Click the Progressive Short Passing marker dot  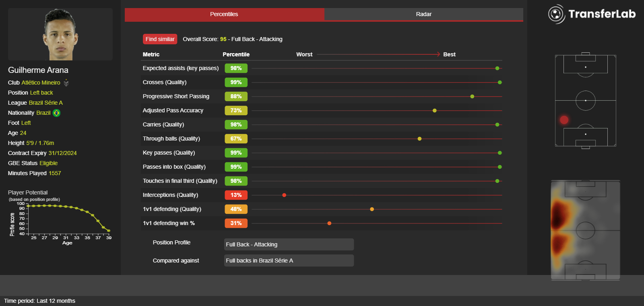(x=472, y=97)
